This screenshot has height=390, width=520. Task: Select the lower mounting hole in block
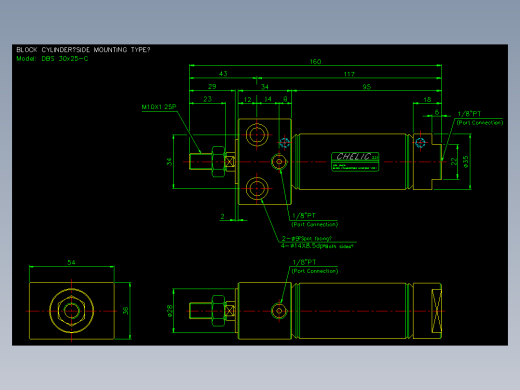tap(257, 188)
